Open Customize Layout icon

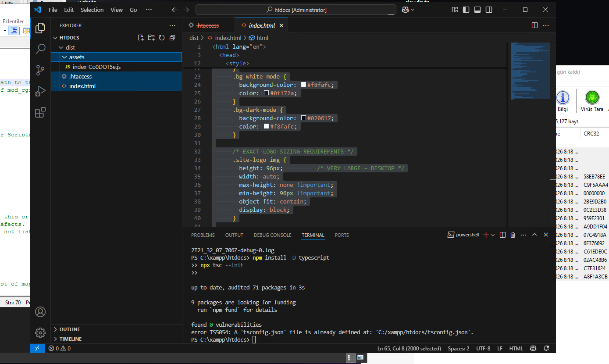455,10
